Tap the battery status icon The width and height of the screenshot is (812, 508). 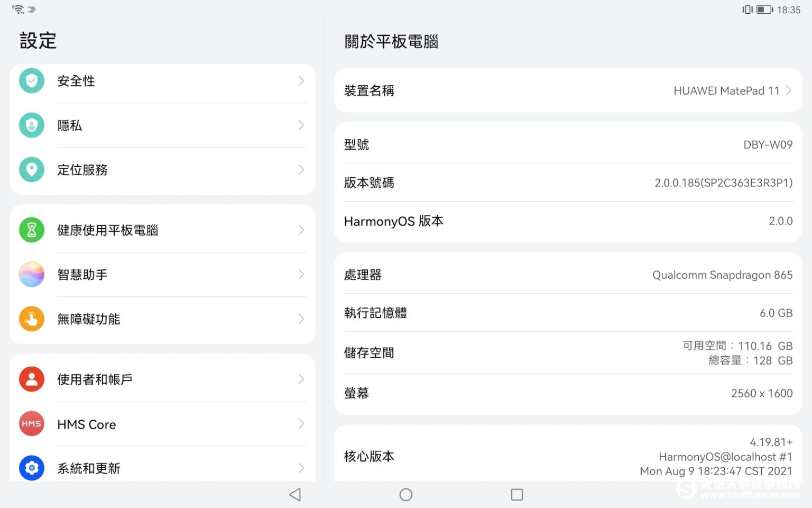coord(764,10)
